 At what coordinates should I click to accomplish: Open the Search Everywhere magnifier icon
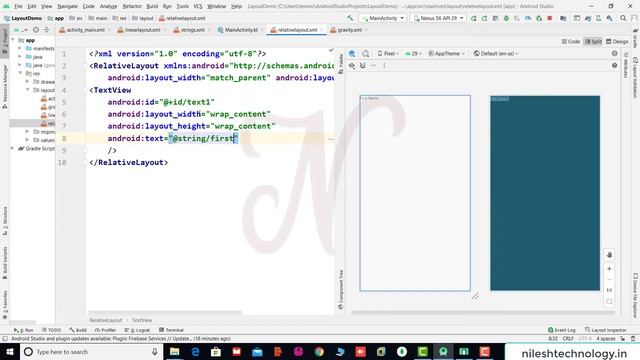[623, 18]
